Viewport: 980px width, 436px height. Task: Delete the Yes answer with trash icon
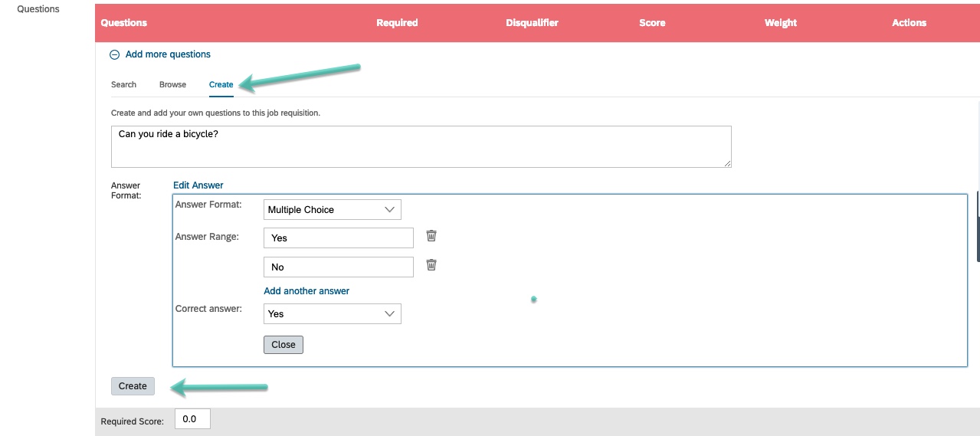[x=431, y=236]
